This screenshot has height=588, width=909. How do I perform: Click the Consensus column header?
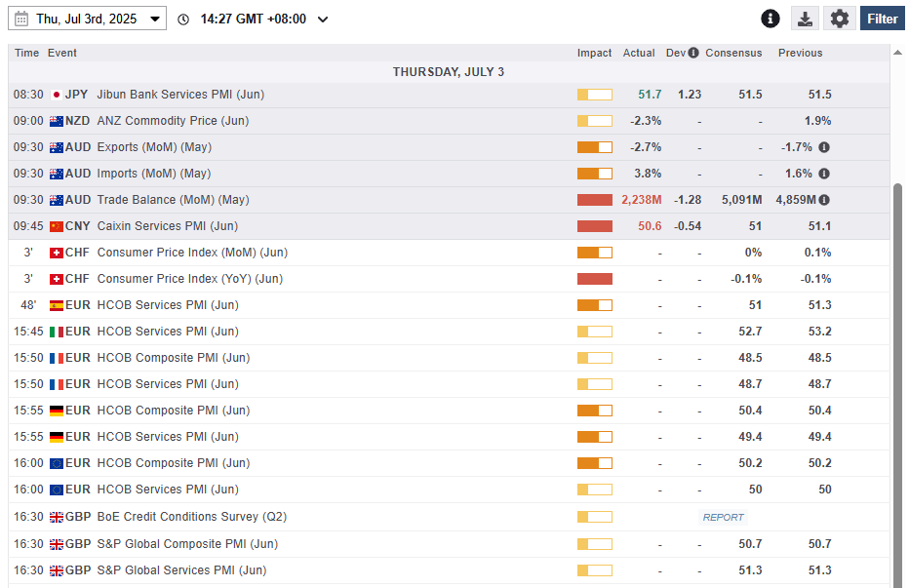pyautogui.click(x=733, y=53)
